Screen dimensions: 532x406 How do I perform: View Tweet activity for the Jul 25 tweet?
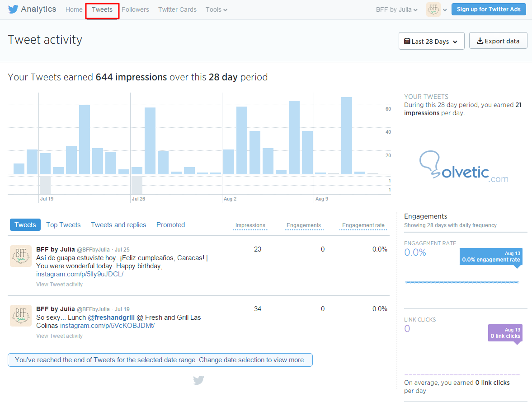coord(59,285)
